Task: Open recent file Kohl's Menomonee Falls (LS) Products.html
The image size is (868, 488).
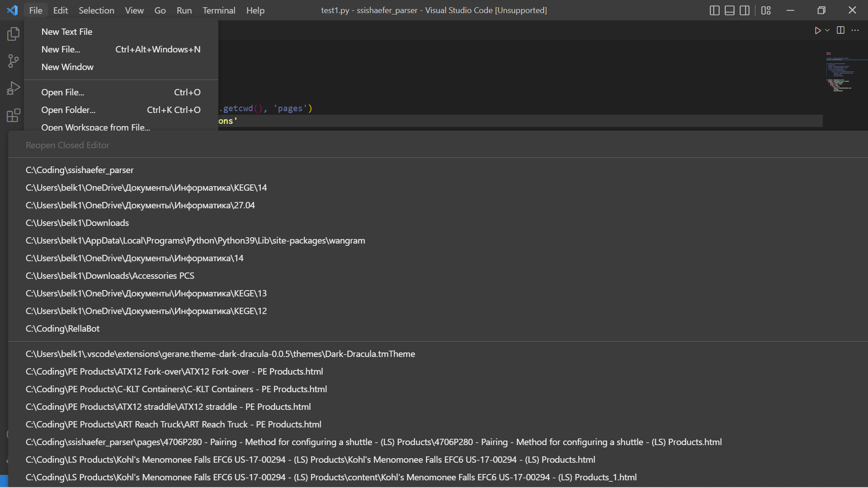Action: tap(438, 460)
